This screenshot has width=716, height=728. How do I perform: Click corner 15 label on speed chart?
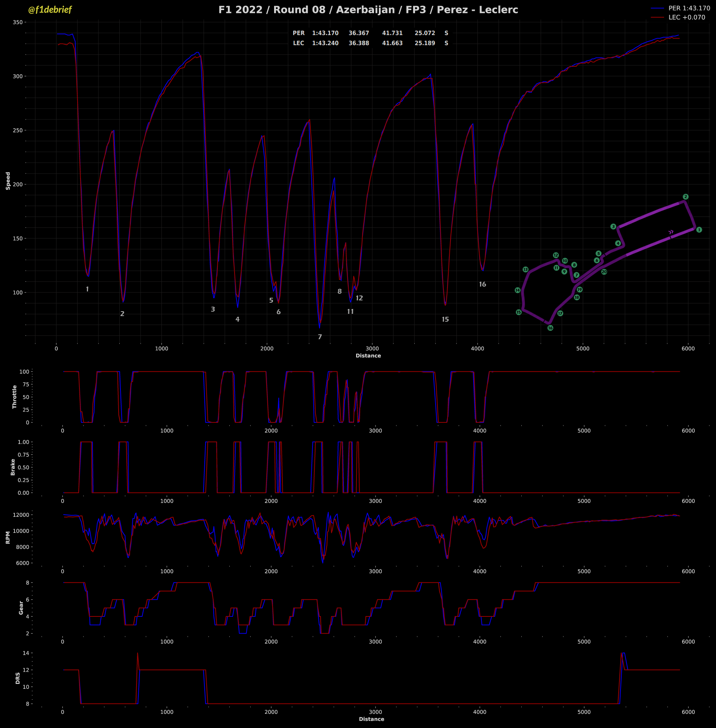pos(445,320)
